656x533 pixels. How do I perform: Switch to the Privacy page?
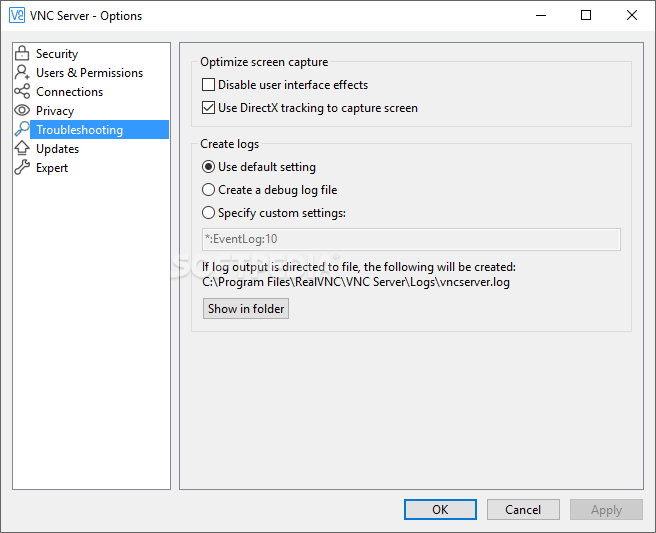click(x=55, y=111)
